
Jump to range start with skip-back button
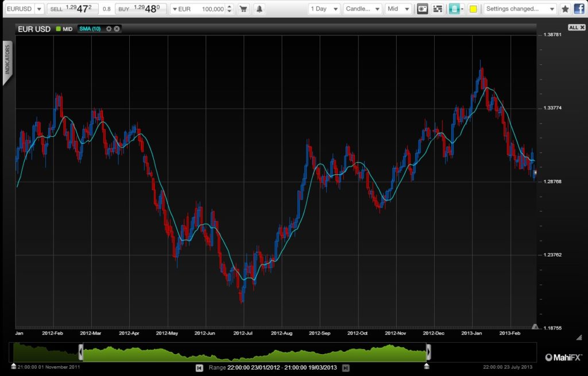199,368
